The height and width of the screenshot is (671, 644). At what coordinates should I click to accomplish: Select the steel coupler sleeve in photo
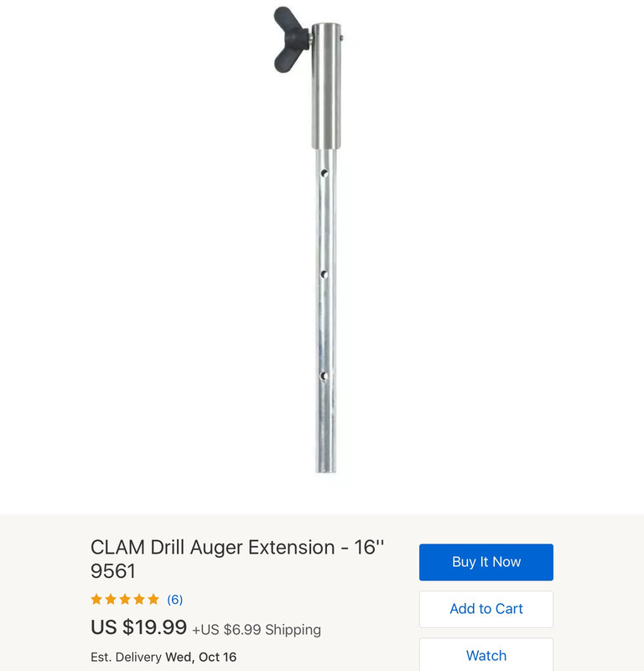point(326,86)
